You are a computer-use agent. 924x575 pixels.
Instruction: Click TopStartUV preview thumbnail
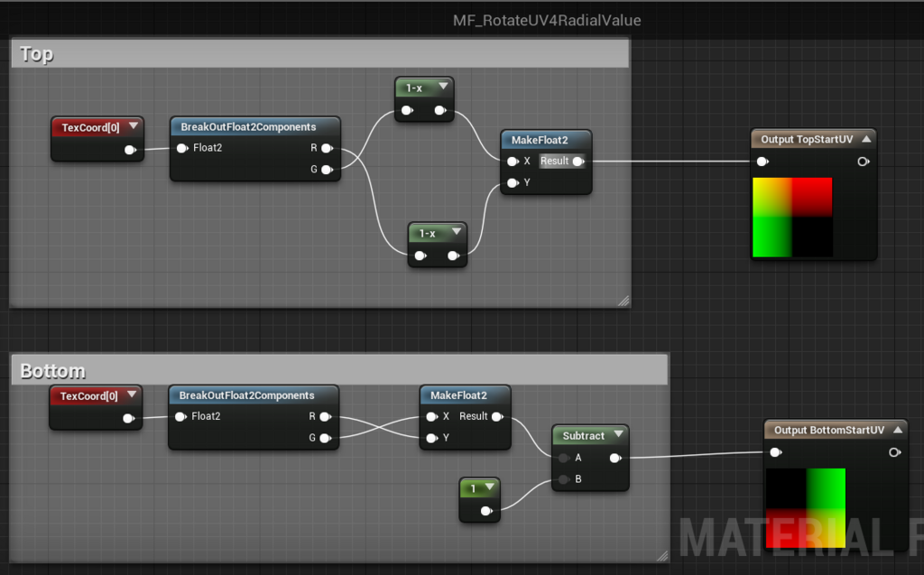click(x=792, y=218)
